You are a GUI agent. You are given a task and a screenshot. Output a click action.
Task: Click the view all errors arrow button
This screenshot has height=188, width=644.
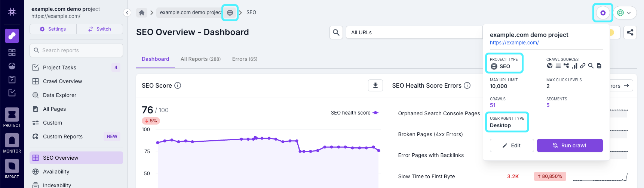[x=621, y=85]
